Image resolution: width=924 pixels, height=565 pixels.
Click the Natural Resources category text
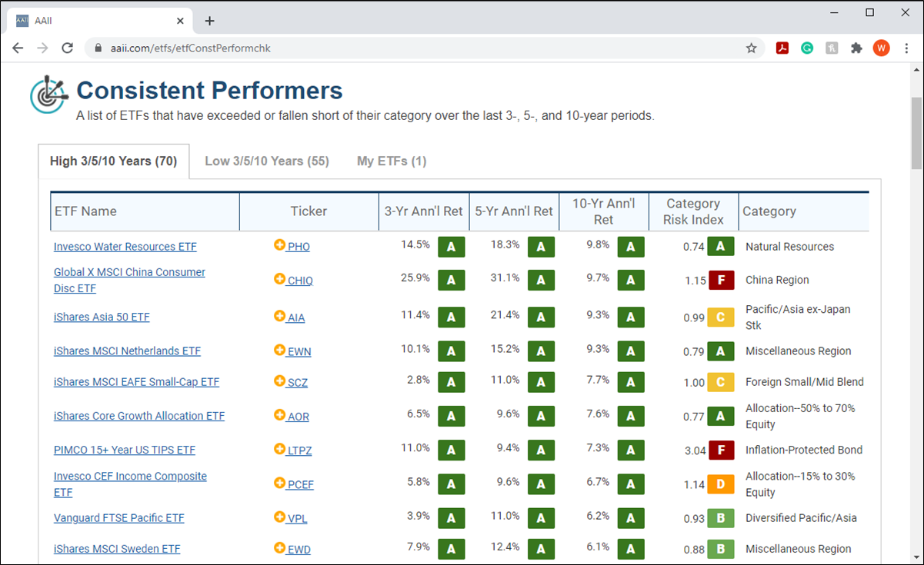(x=789, y=247)
